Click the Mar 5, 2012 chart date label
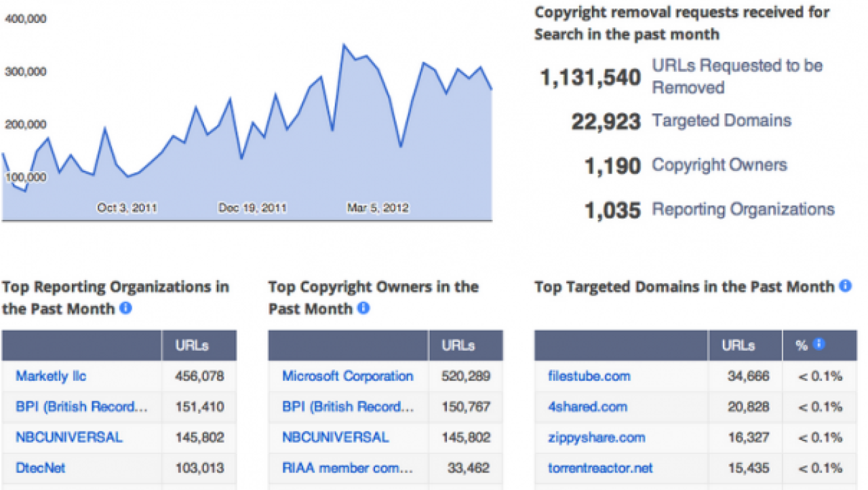 pos(378,208)
